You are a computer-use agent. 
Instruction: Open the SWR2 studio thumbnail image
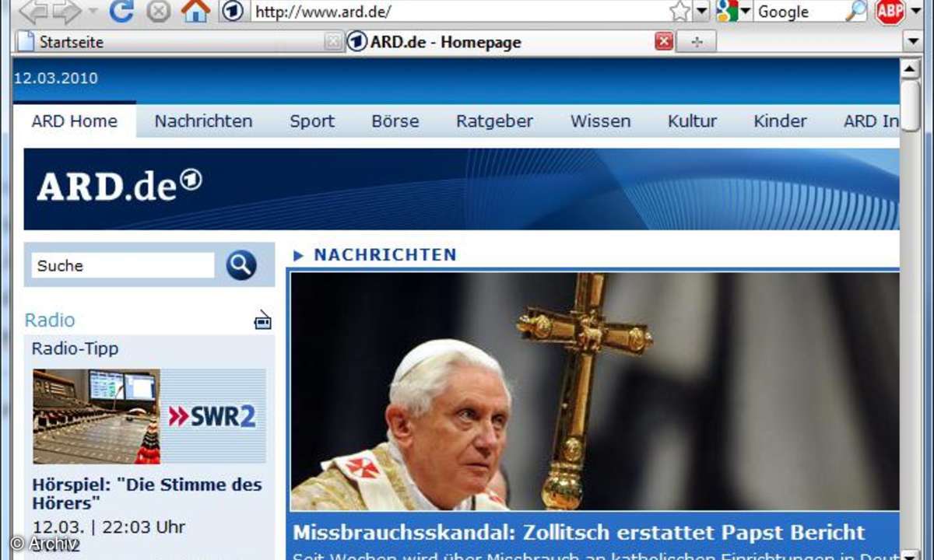149,416
